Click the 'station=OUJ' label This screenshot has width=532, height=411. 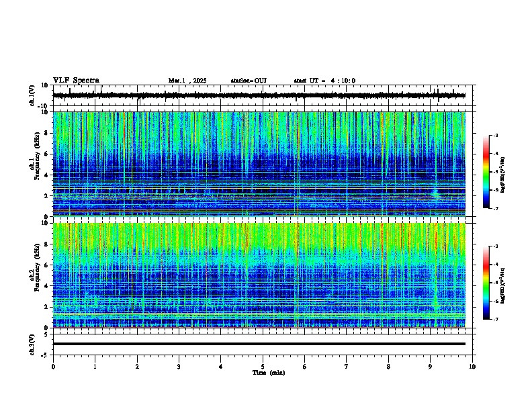point(249,81)
